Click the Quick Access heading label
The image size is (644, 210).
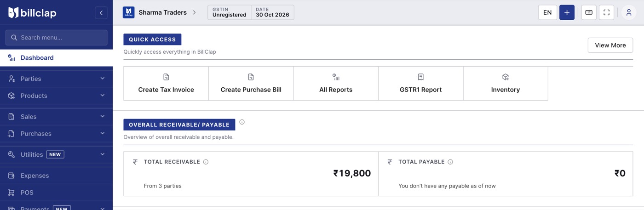[x=152, y=40]
